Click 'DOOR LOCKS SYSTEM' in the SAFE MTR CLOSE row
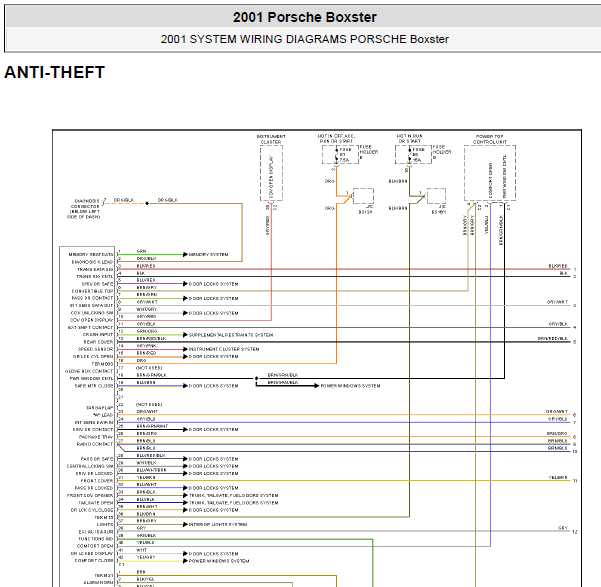Viewport: 601px width, 587px height. [213, 386]
